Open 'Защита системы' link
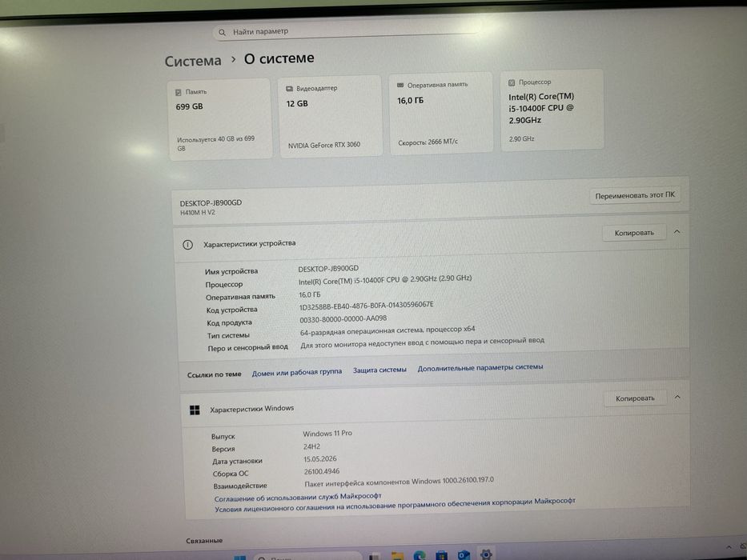Viewport: 747px width, 560px height. [x=380, y=370]
